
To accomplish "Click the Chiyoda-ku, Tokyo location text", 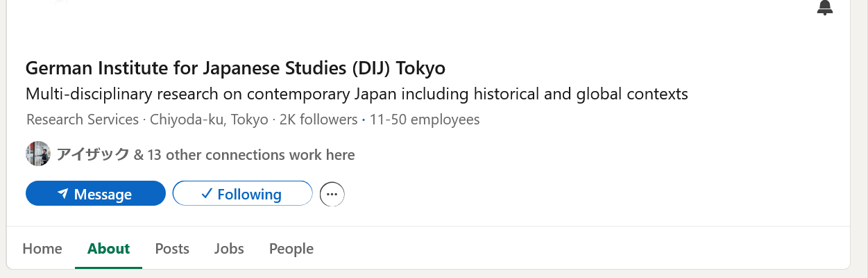I will tap(209, 120).
